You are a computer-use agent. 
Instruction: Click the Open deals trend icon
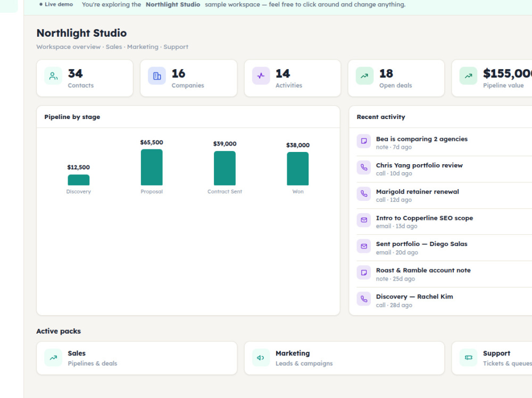[x=364, y=76]
